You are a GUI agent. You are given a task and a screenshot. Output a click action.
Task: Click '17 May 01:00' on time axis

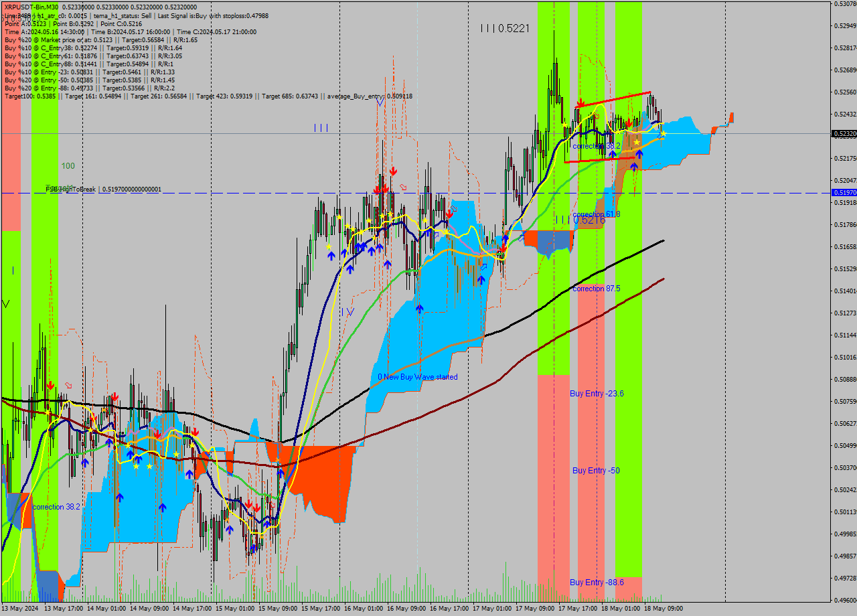click(x=492, y=609)
